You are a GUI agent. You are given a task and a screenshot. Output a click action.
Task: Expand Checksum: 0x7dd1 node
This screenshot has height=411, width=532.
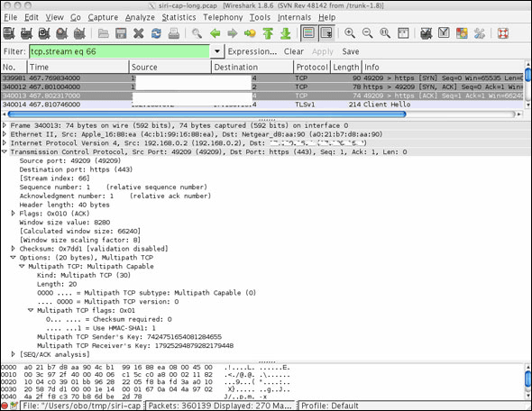coord(14,249)
